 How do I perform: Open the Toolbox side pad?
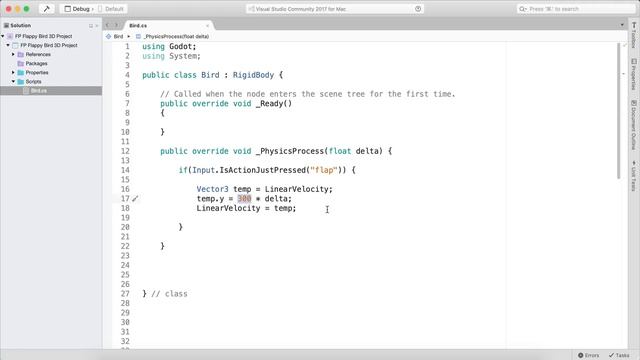[633, 35]
